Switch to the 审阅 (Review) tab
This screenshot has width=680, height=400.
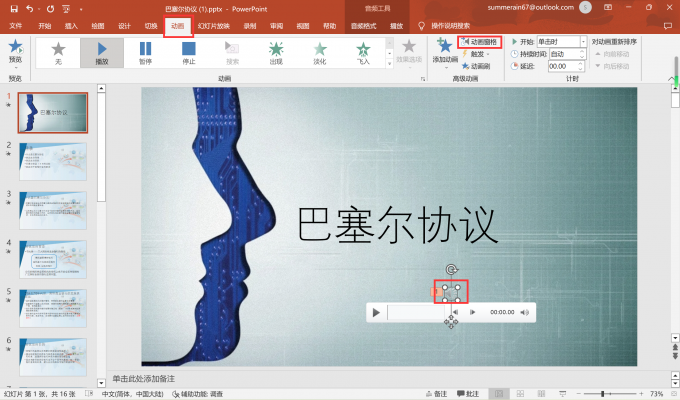coord(276,26)
